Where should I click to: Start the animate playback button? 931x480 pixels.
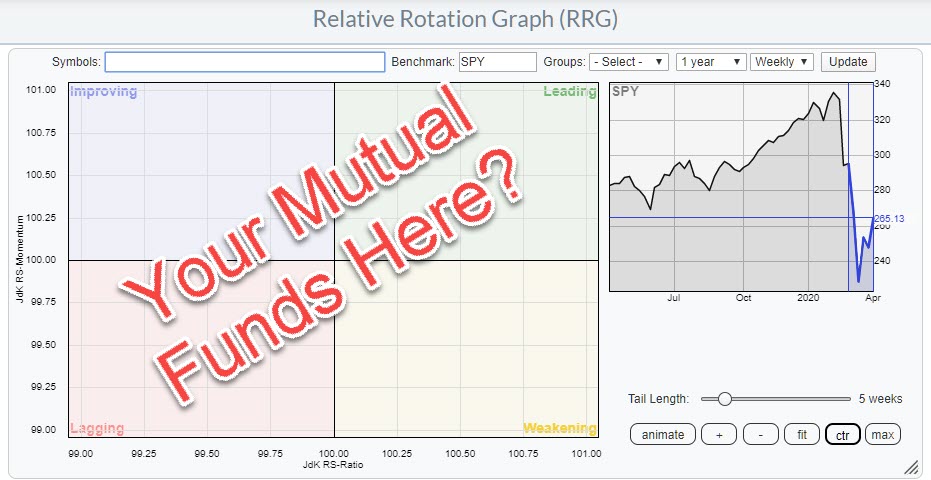(x=663, y=434)
